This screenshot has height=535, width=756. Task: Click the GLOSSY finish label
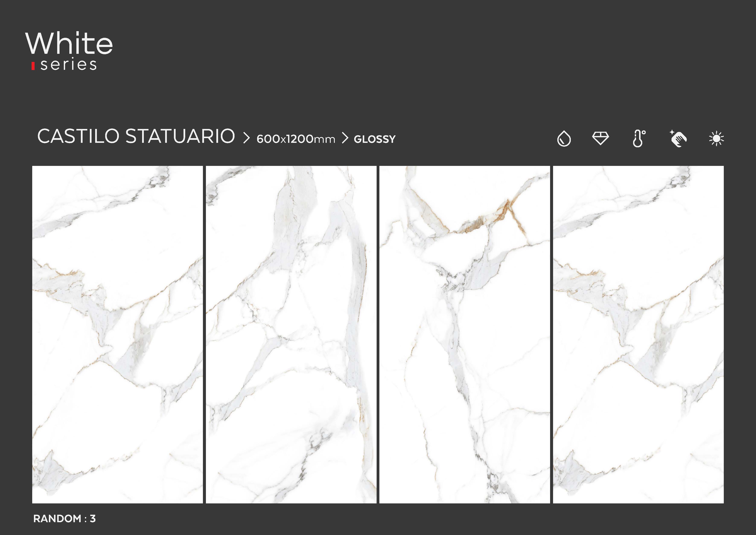[374, 139]
